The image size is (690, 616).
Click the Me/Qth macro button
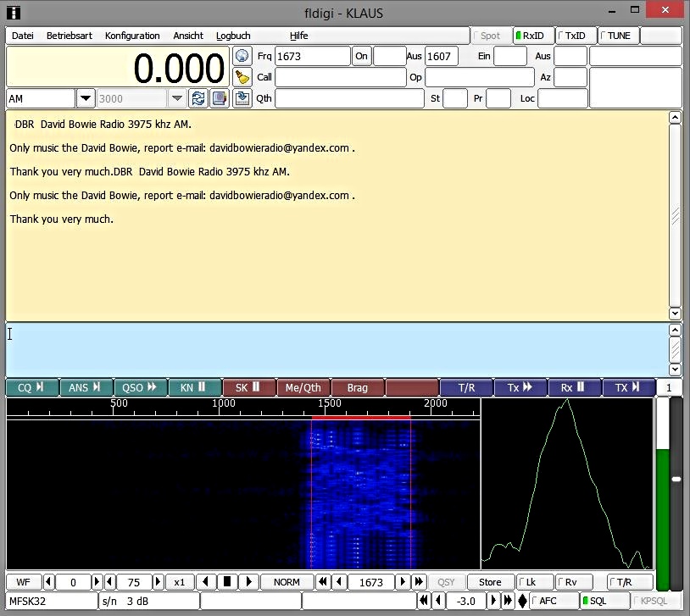click(x=303, y=387)
